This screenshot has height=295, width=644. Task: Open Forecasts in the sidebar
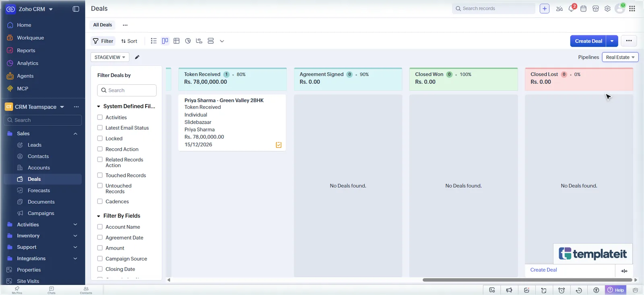point(39,191)
